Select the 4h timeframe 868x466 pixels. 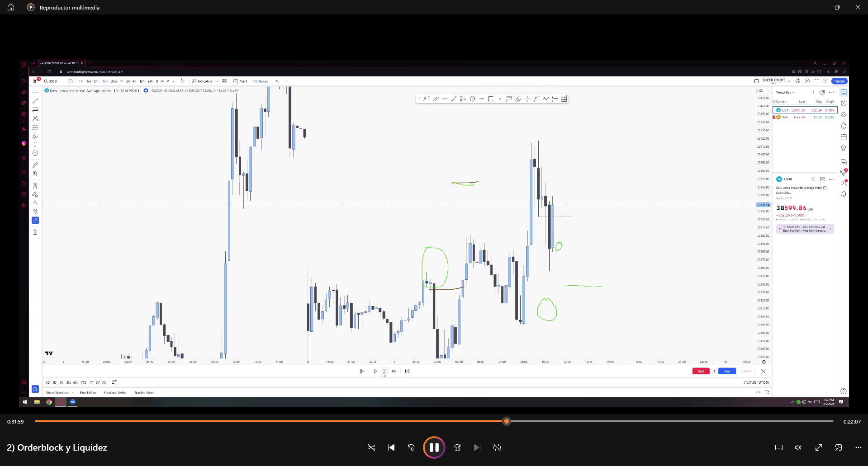click(134, 81)
